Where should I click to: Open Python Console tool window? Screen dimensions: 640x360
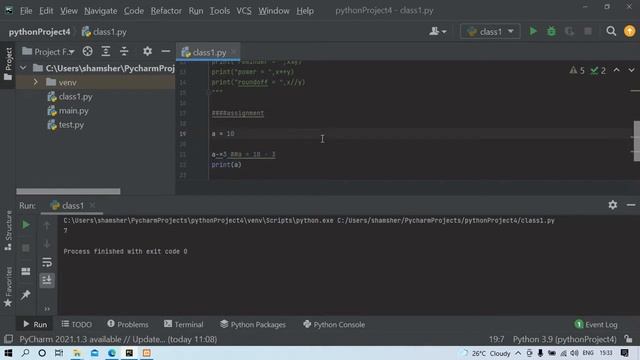click(x=334, y=324)
